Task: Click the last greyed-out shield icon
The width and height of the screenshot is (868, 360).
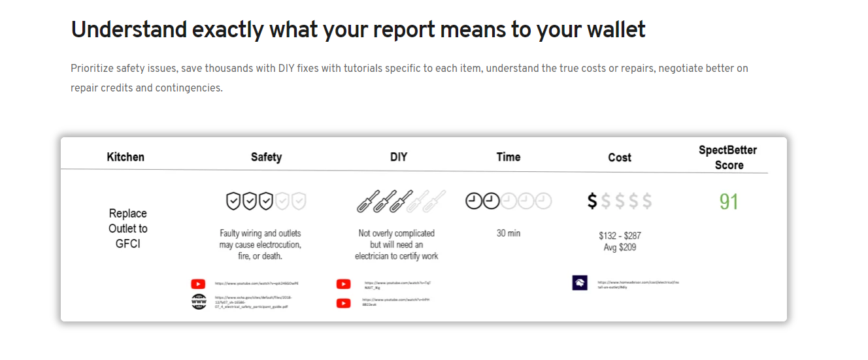Action: click(299, 201)
